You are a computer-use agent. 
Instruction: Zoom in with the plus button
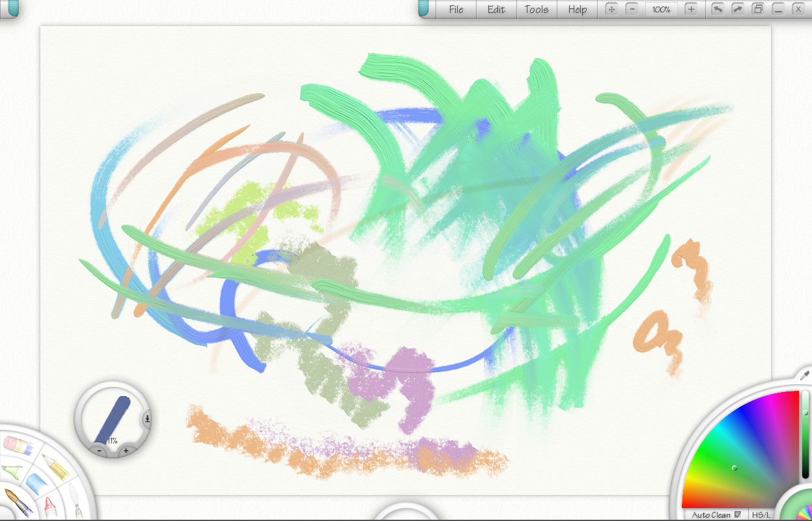[x=692, y=9]
